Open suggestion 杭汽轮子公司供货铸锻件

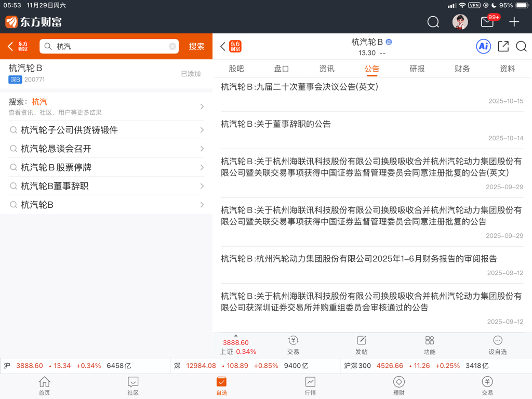pyautogui.click(x=106, y=130)
